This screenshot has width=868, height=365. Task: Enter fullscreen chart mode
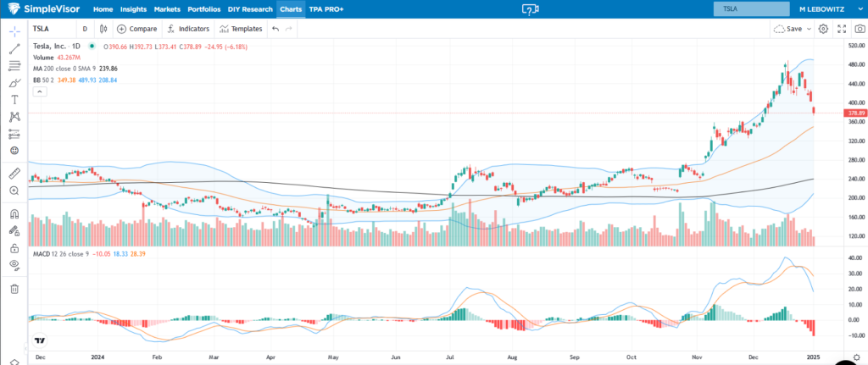[842, 29]
